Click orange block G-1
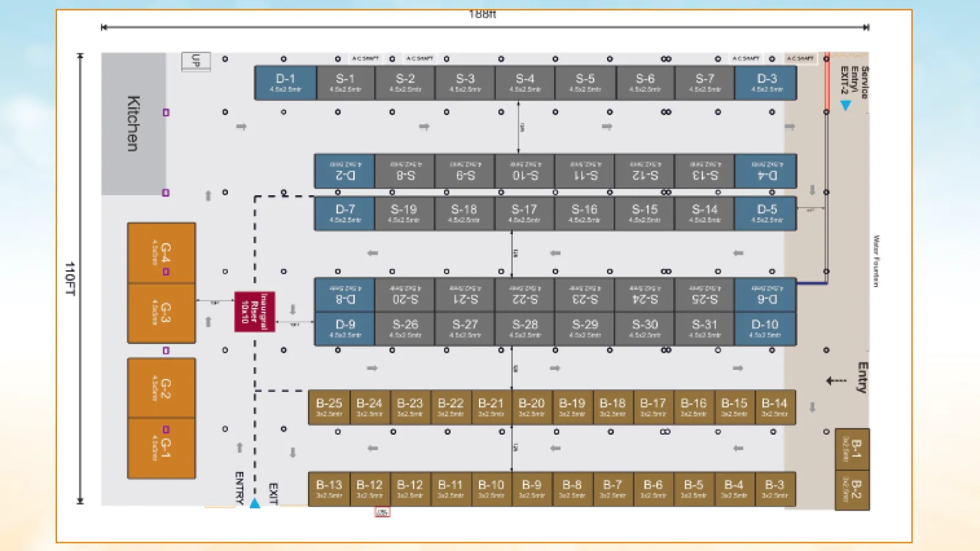The image size is (980, 551). (162, 448)
